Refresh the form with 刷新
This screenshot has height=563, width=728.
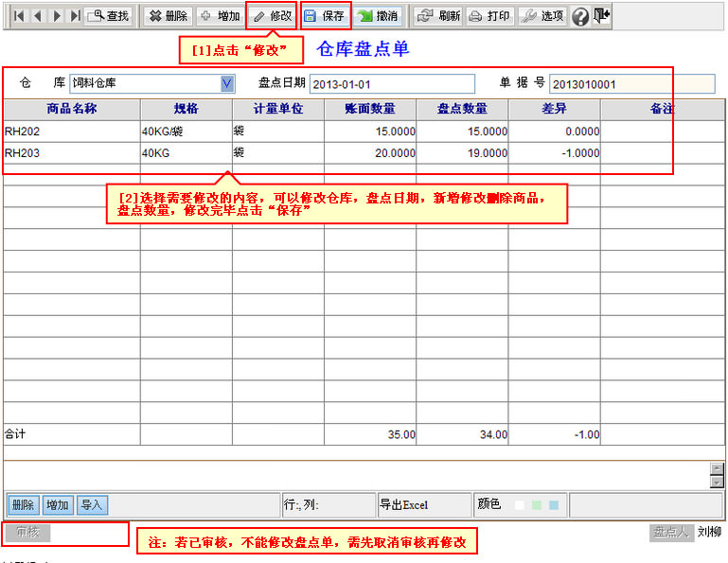pos(439,16)
